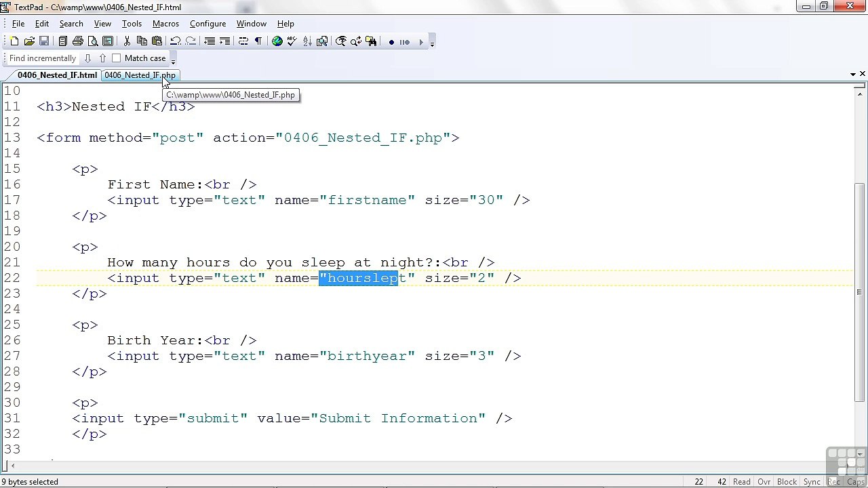Click the Ovr status bar indicator
868x488 pixels.
tap(764, 482)
